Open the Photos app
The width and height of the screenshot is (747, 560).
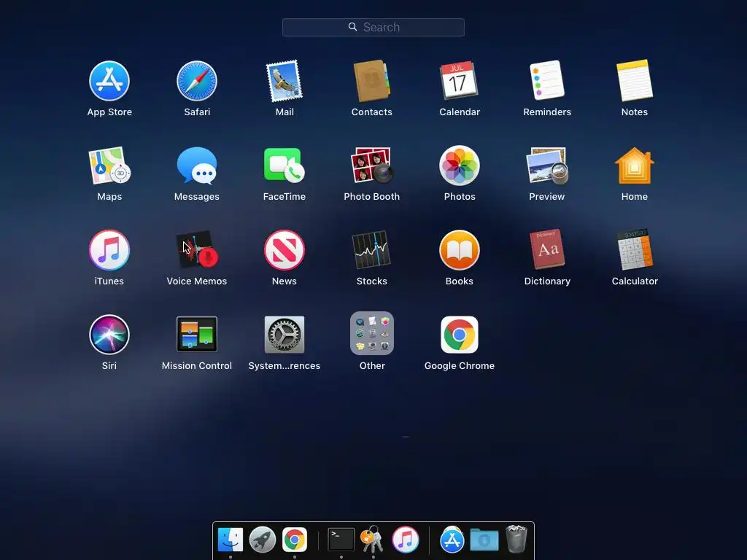(x=460, y=166)
